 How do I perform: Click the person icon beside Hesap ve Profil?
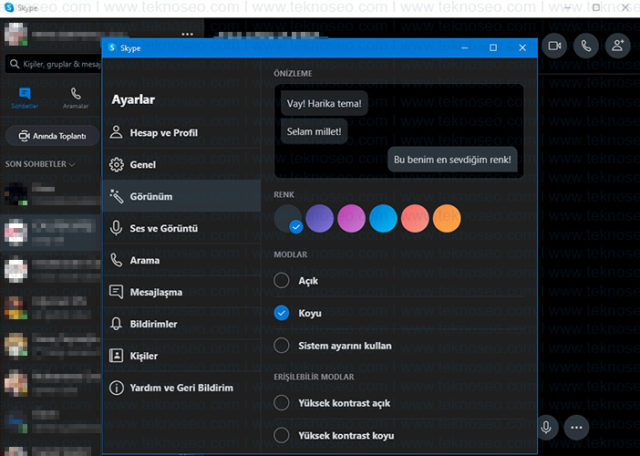[x=116, y=132]
